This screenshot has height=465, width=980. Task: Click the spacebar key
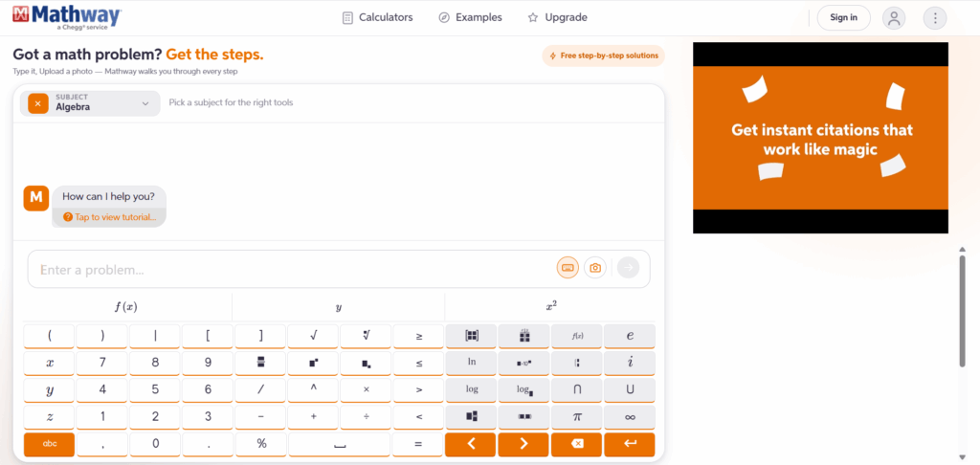tap(340, 444)
